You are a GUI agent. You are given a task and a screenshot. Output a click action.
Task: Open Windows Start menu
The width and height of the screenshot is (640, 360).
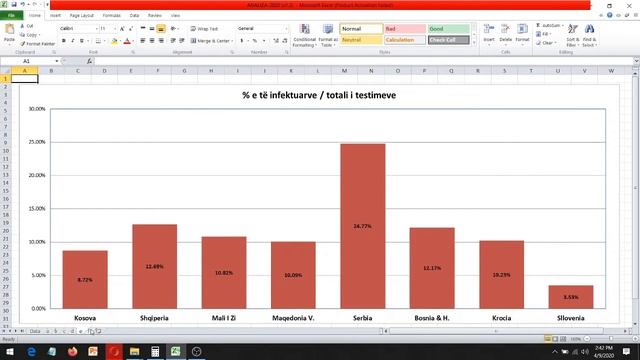point(9,351)
